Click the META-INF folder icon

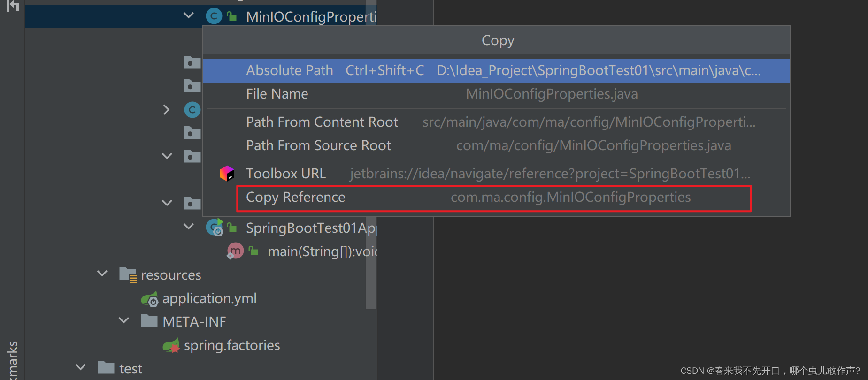149,321
